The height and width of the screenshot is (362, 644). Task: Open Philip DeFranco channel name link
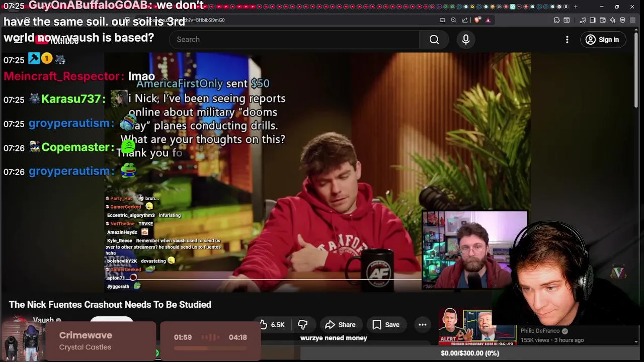tap(540, 331)
